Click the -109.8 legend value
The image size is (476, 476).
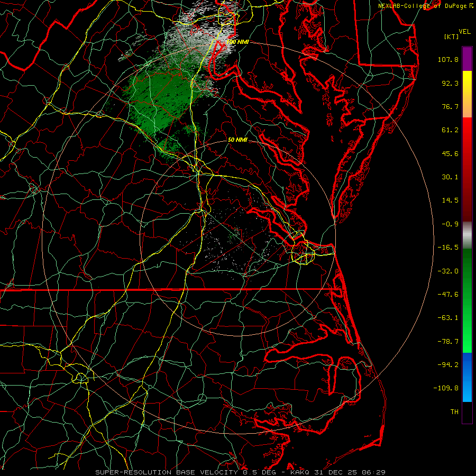coord(446,388)
